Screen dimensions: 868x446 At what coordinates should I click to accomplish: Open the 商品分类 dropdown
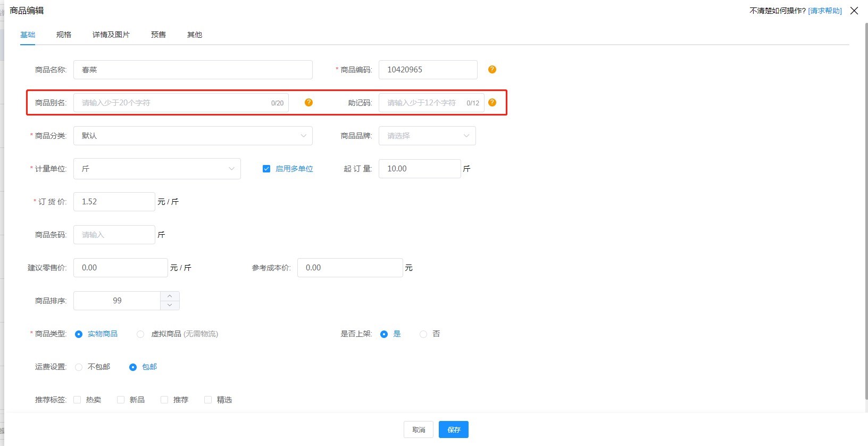pos(193,136)
